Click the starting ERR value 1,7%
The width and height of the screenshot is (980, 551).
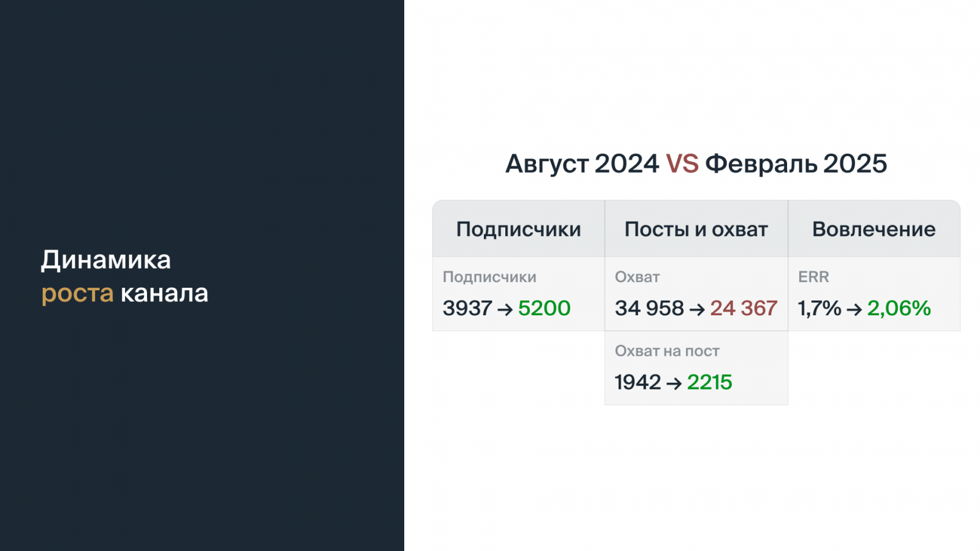click(x=820, y=308)
